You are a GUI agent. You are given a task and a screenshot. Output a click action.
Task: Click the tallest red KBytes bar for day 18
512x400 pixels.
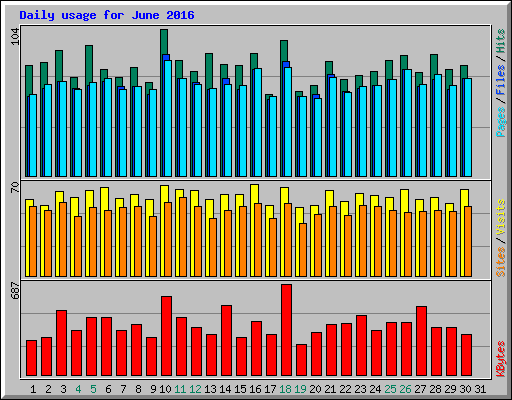tap(286, 330)
